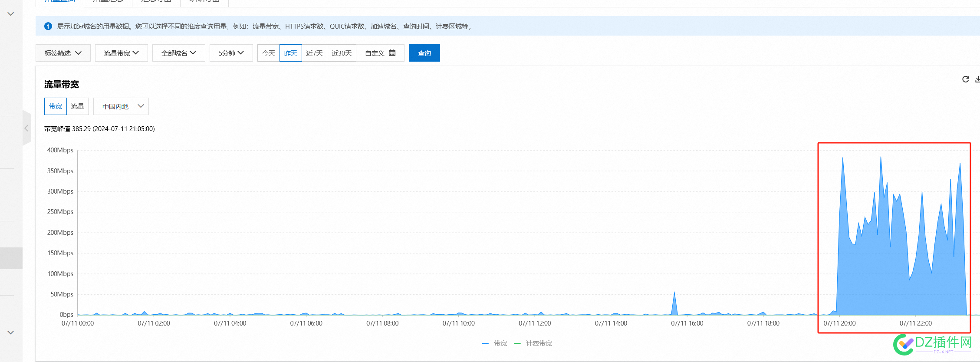Click the 07/11 22:00 x-axis label
This screenshot has height=362, width=980.
pos(916,323)
